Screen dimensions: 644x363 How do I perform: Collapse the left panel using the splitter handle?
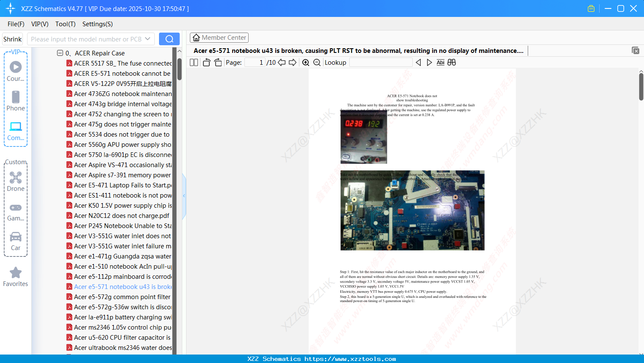[x=184, y=195]
